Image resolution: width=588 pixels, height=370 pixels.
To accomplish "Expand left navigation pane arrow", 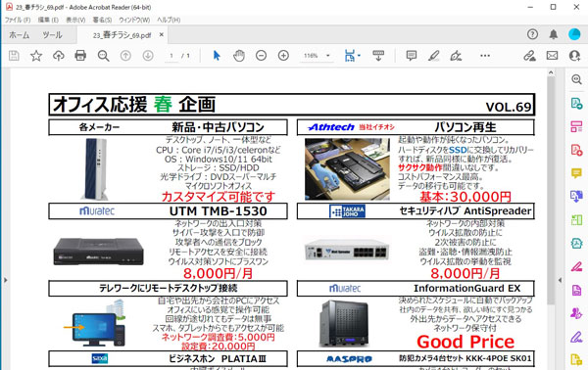I will tap(6, 280).
